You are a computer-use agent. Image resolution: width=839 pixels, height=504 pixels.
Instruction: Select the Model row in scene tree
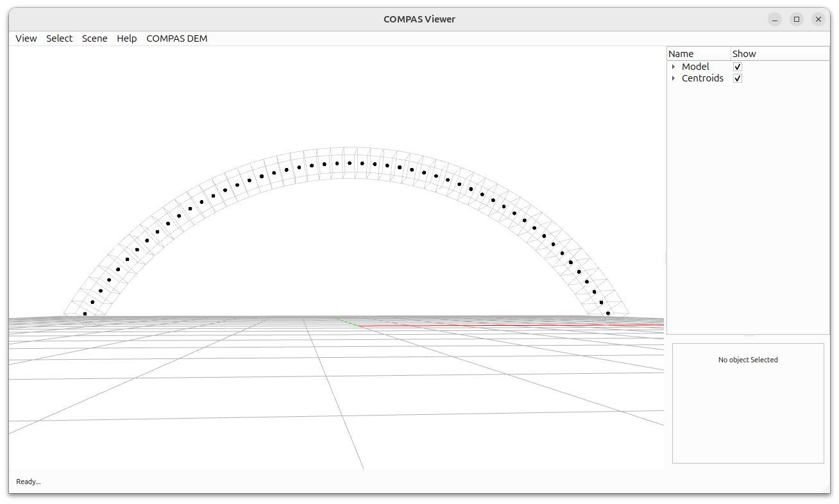click(749, 67)
